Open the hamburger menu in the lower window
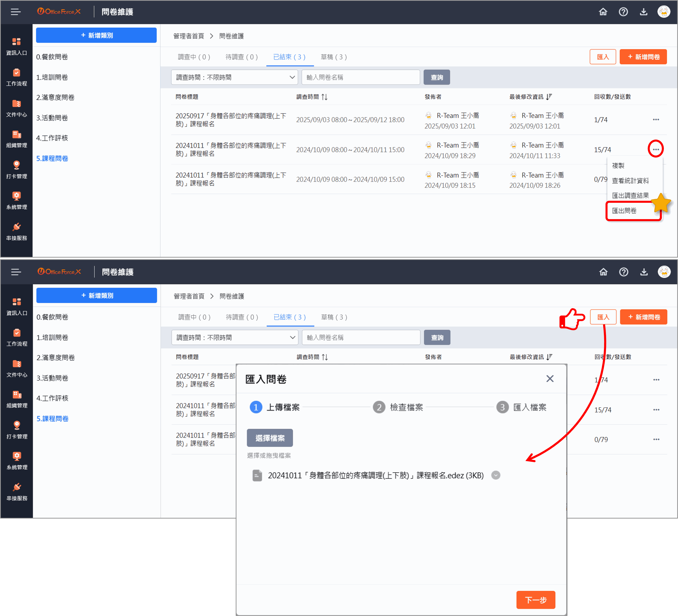 tap(16, 272)
